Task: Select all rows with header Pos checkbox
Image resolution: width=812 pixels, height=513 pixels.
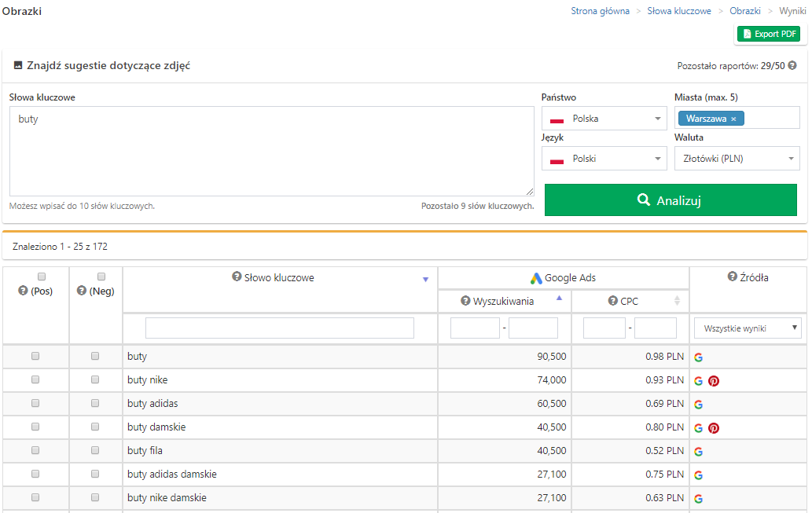Action: 42,277
